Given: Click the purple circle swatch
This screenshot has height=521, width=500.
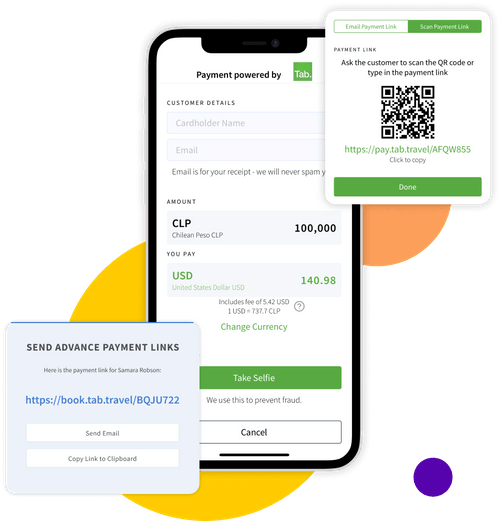Looking at the screenshot, I should [x=433, y=477].
